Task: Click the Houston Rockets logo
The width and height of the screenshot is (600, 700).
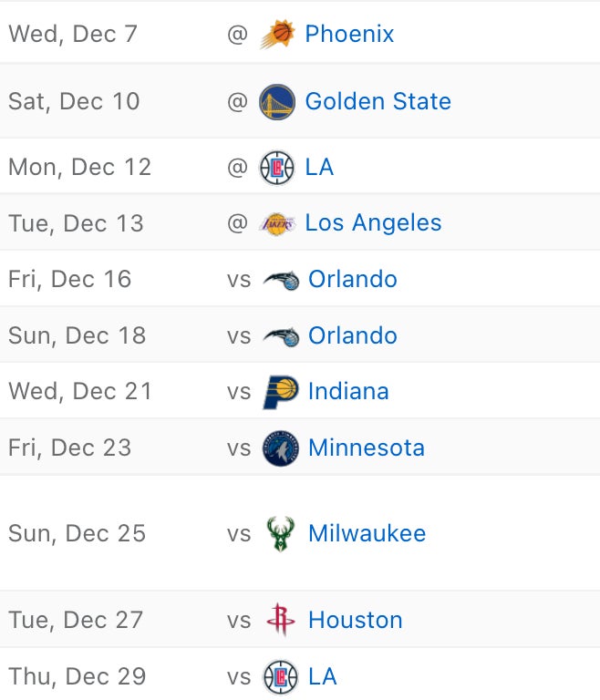Action: pos(280,621)
